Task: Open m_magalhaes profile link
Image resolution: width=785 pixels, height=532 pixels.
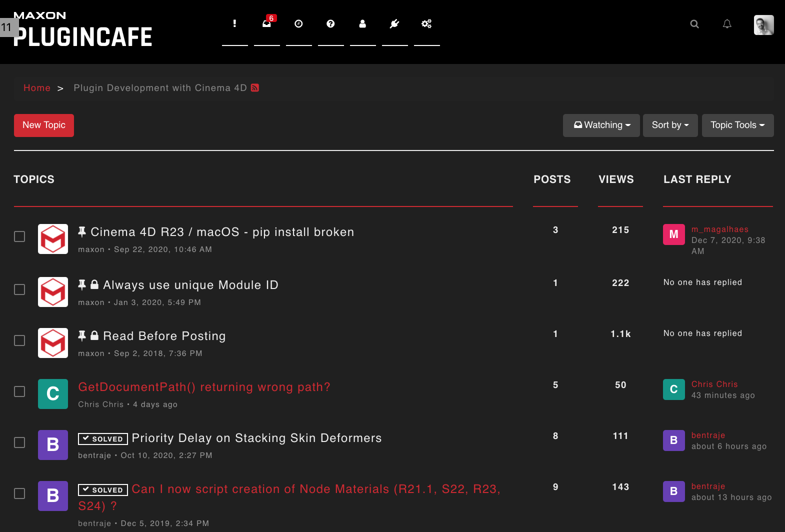Action: point(720,229)
